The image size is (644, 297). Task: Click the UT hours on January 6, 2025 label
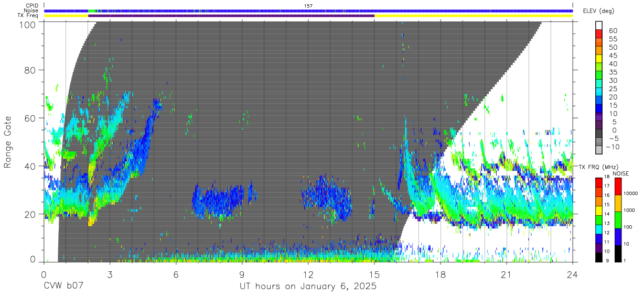pos(308,287)
